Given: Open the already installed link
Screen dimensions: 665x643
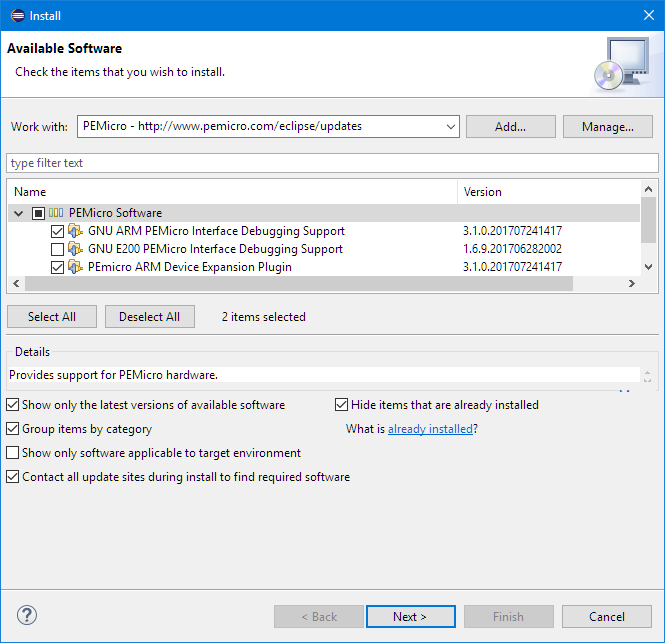Looking at the screenshot, I should (x=430, y=429).
